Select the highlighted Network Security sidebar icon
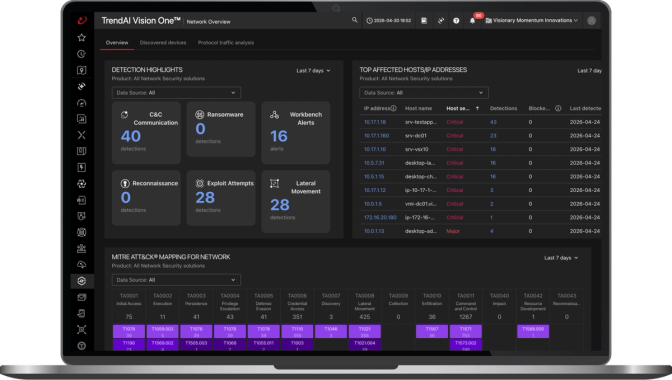Image resolution: width=672 pixels, height=380 pixels. 81,281
